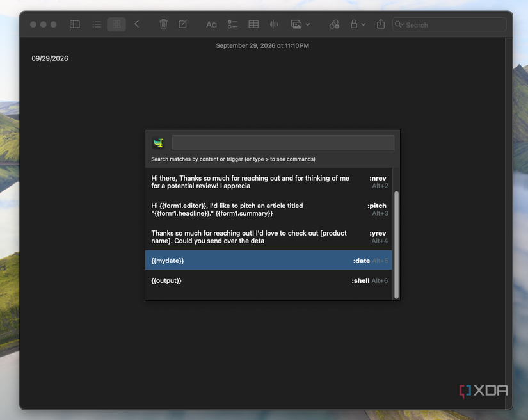Share the note using share icon
This screenshot has width=528, height=420.
point(381,24)
